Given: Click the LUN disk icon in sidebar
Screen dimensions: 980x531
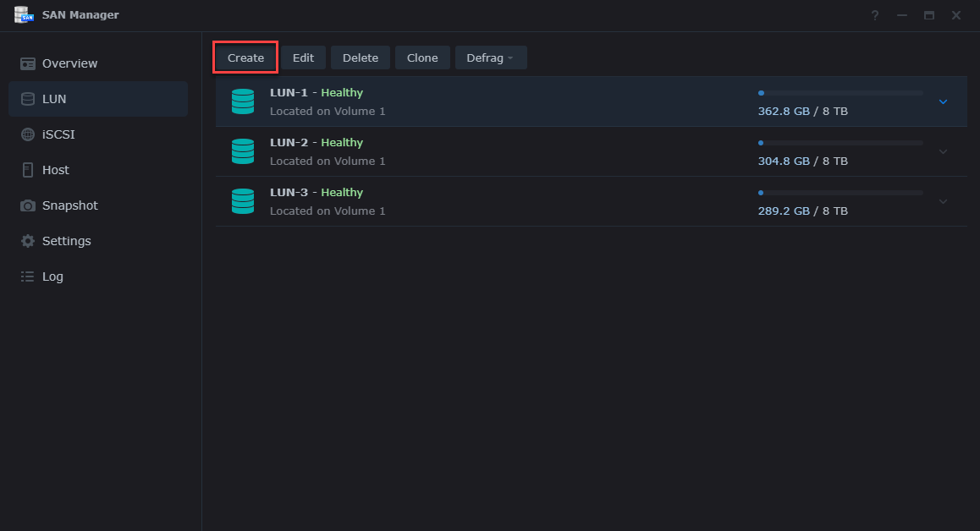Looking at the screenshot, I should pyautogui.click(x=28, y=99).
